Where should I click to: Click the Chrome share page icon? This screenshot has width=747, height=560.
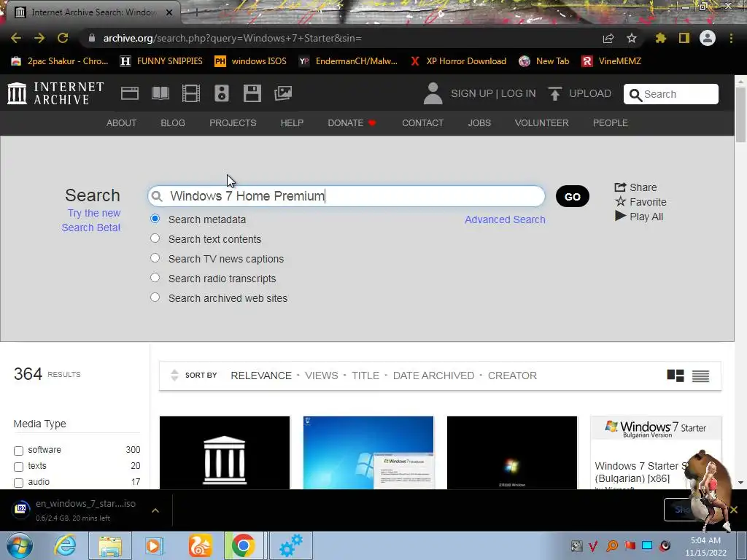coord(608,38)
